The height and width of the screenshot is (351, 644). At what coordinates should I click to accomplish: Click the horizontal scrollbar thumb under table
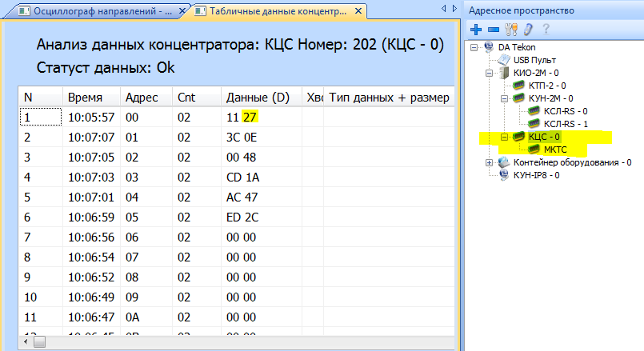(39, 341)
